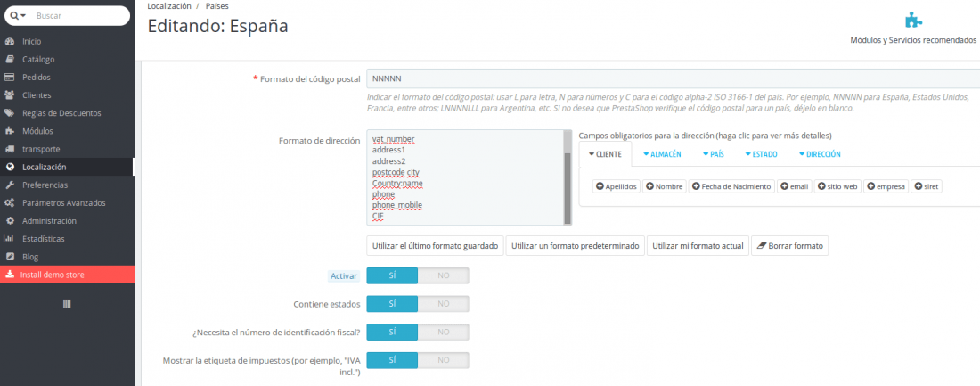Viewport: 980px width, 386px height.
Task: Click Utilizar el último formato guardado
Action: [435, 246]
